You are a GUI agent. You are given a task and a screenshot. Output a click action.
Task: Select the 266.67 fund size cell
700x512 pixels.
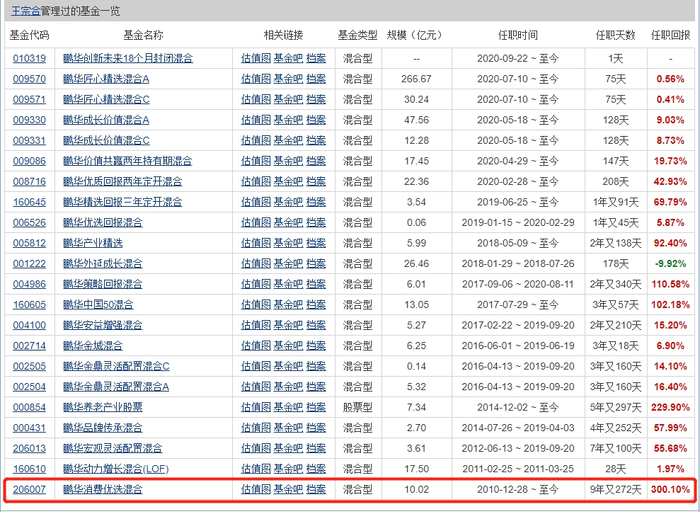(x=417, y=79)
